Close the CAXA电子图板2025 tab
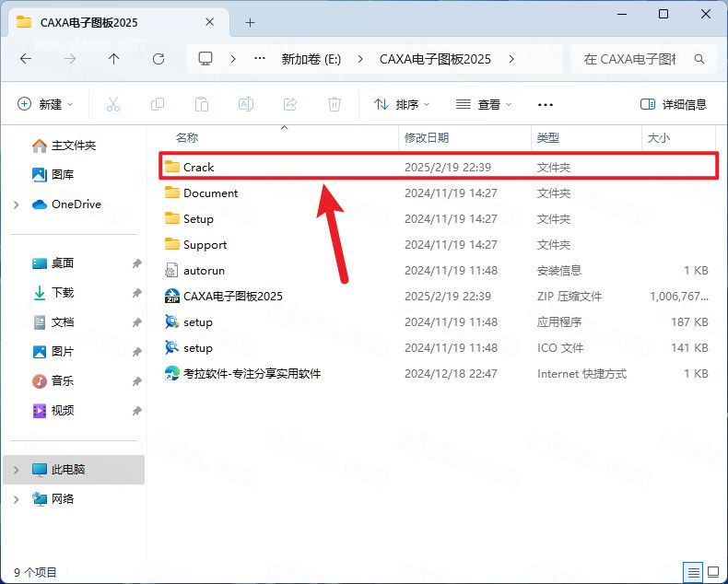Viewport: 728px width, 584px height. tap(209, 22)
